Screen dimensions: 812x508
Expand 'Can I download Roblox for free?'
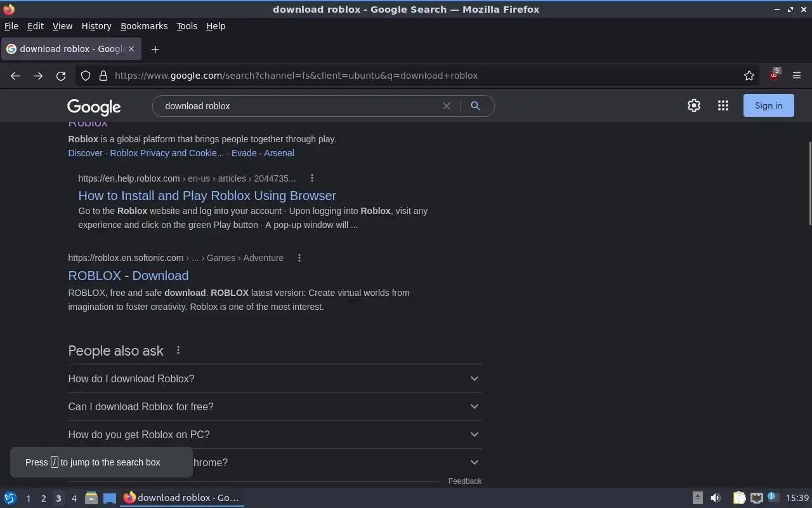click(x=275, y=406)
